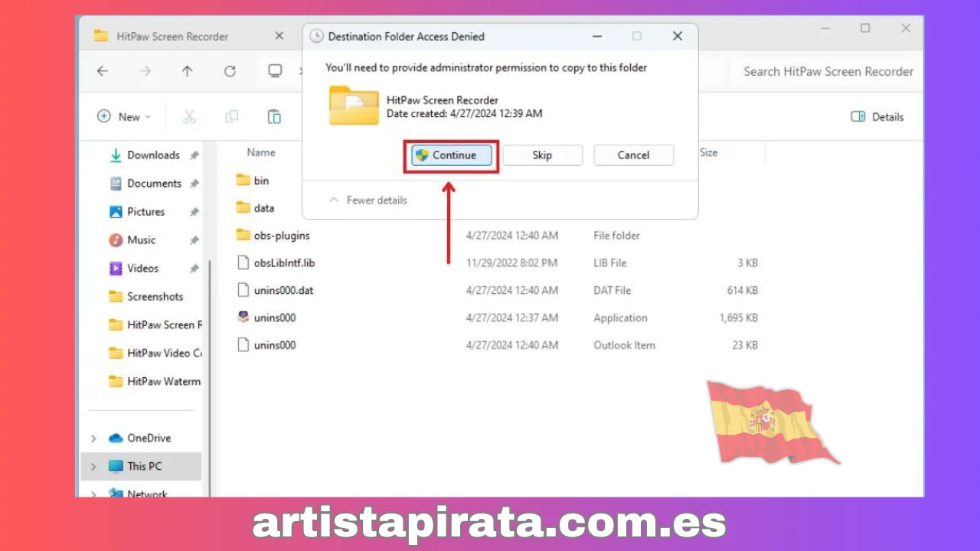The height and width of the screenshot is (551, 980).
Task: Collapse the Fewer details section
Action: [x=368, y=201]
